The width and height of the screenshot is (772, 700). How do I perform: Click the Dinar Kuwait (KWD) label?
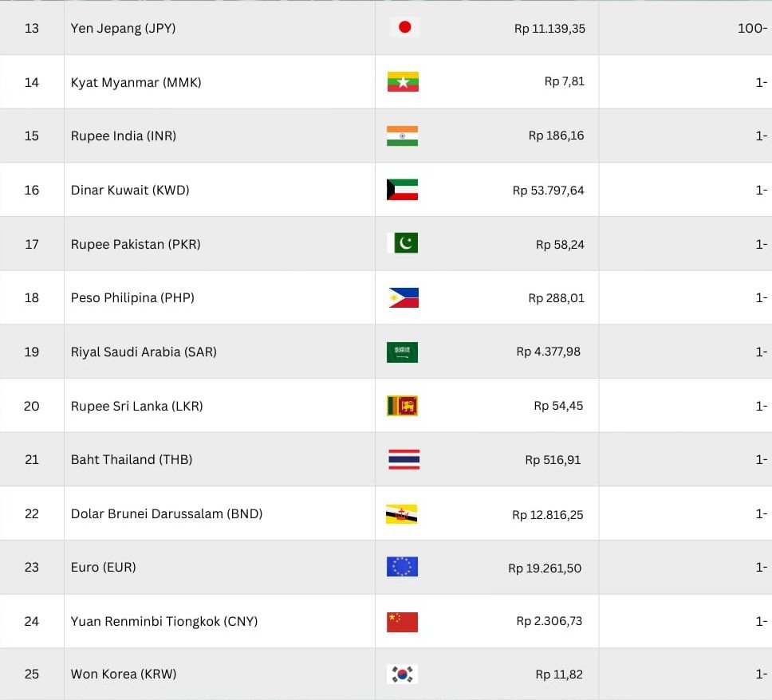point(130,190)
